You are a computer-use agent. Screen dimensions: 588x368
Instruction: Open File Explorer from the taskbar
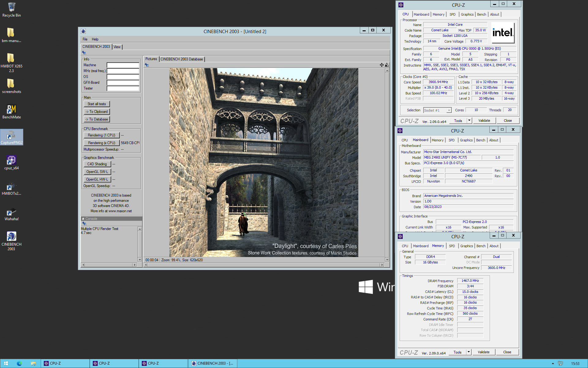click(x=33, y=363)
